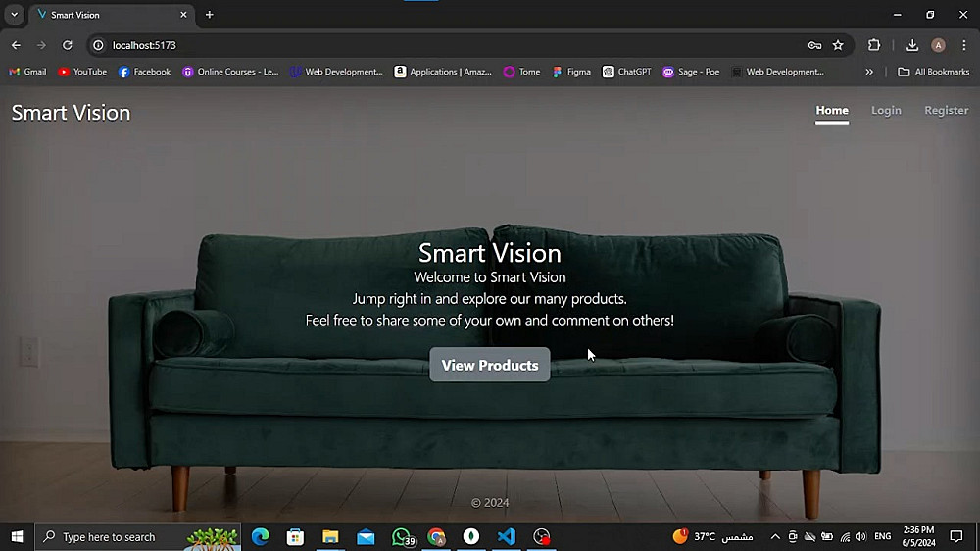Viewport: 980px width, 551px height.
Task: Open the notification center icon
Action: tap(956, 536)
